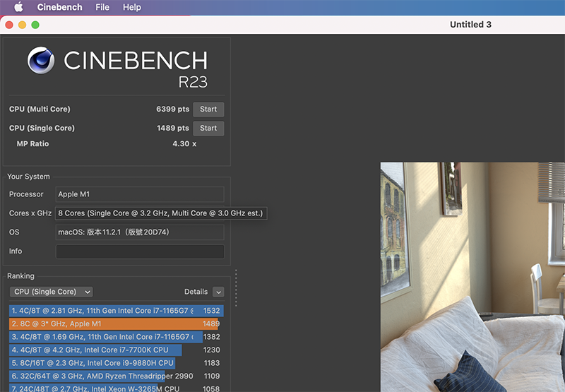Viewport: 565px width, 392px height.
Task: Click the empty Info input field
Action: [140, 251]
